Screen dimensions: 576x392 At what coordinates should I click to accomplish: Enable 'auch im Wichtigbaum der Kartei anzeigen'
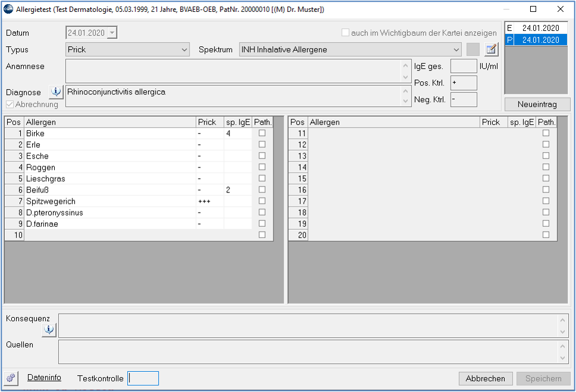345,33
